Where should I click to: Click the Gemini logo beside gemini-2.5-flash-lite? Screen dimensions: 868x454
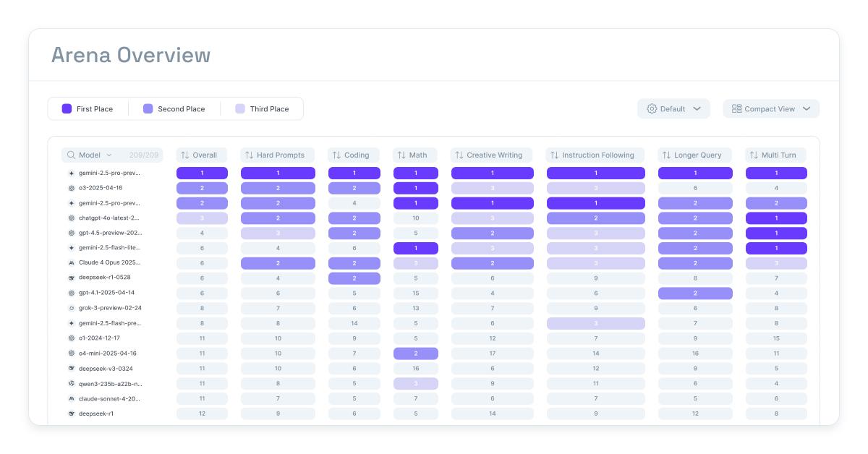(72, 247)
